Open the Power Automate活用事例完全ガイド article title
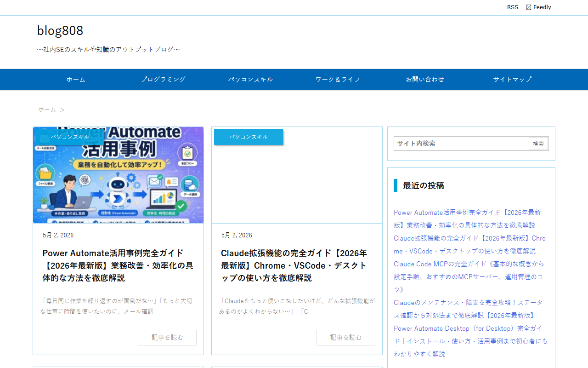 [x=118, y=265]
